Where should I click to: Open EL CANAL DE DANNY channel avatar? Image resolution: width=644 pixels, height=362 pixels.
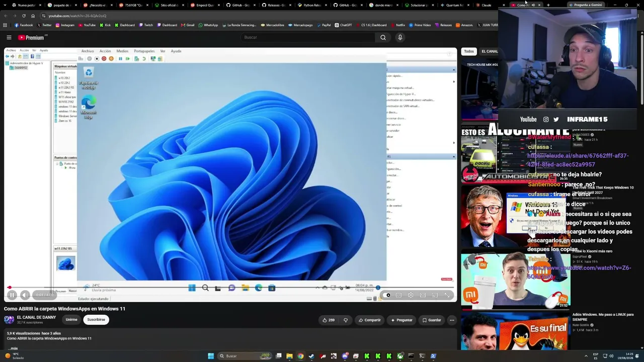tap(9, 320)
